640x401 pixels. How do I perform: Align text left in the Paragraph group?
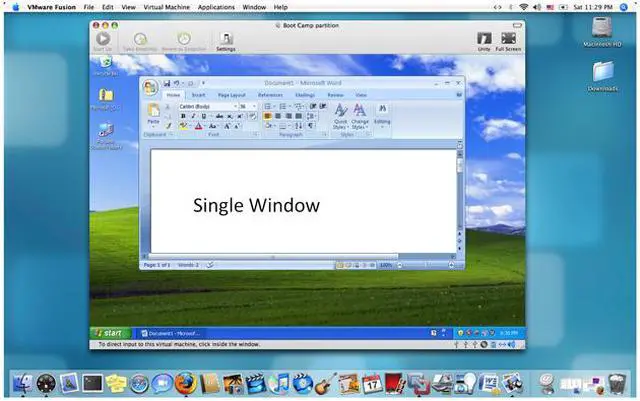pyautogui.click(x=267, y=116)
